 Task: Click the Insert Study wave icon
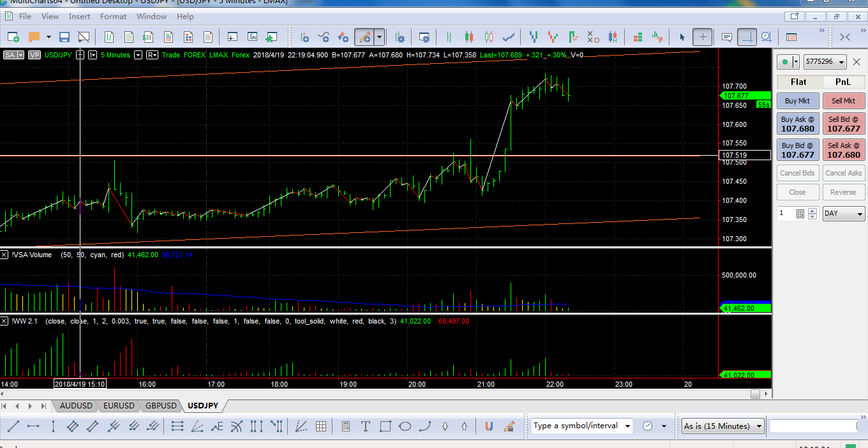coord(324,37)
